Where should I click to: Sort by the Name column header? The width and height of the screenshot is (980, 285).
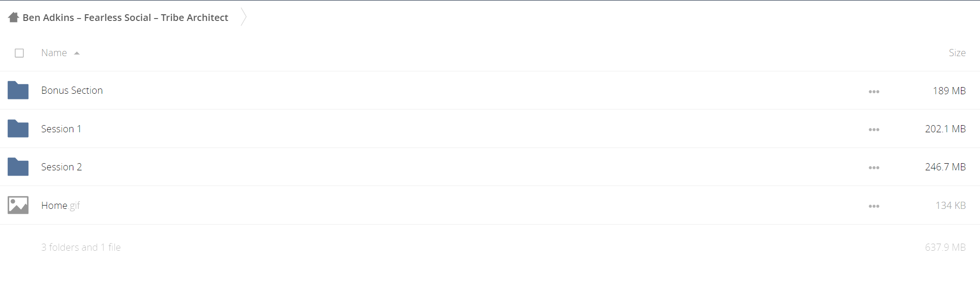point(54,53)
